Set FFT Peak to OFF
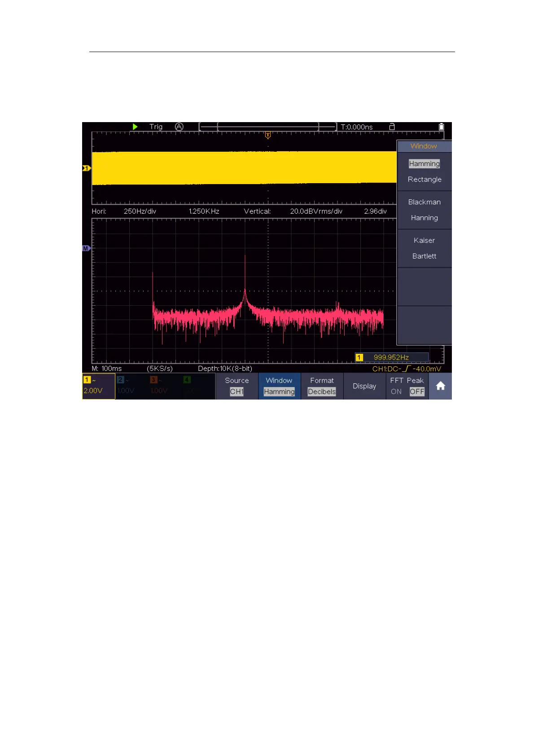 (x=417, y=391)
